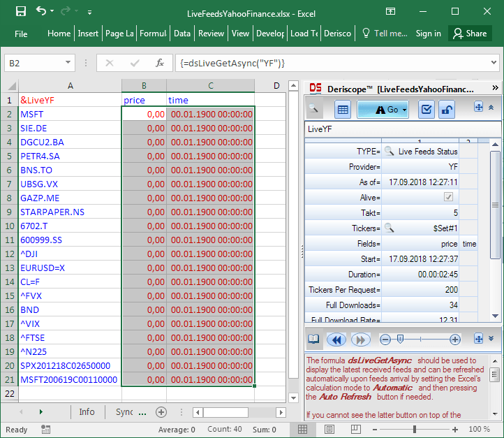Screen dimensions: 504x438
Task: Click the Undo arrow icon
Action: point(41,11)
